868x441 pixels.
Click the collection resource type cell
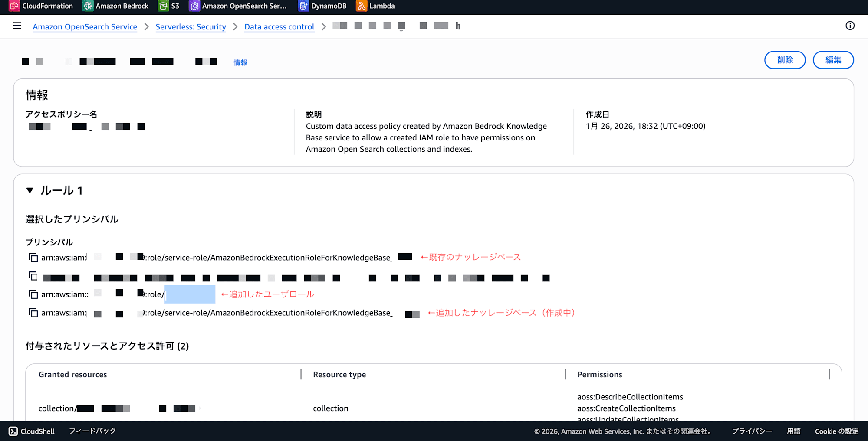[331, 408]
